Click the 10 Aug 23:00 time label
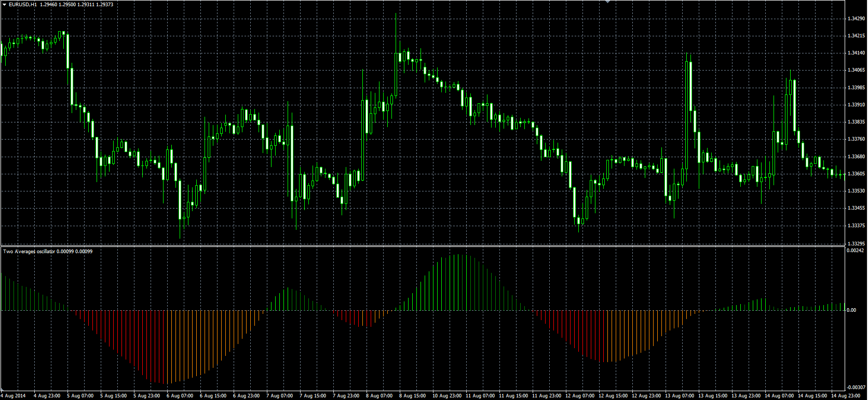This screenshot has width=868, height=400. pyautogui.click(x=446, y=396)
